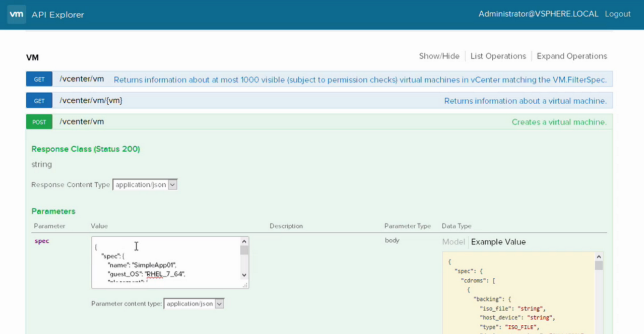Expand the GET /vcenter/vm/{vm} operation badge
This screenshot has width=644, height=334.
tap(39, 100)
